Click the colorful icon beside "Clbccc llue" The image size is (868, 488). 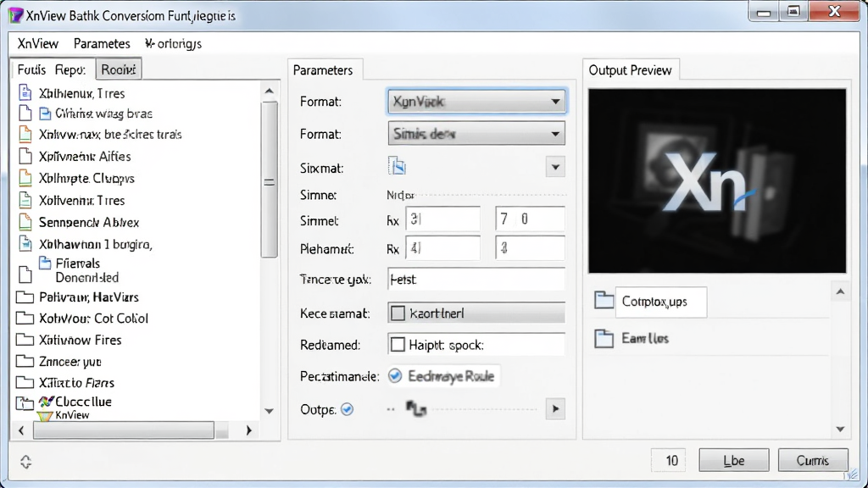click(46, 402)
